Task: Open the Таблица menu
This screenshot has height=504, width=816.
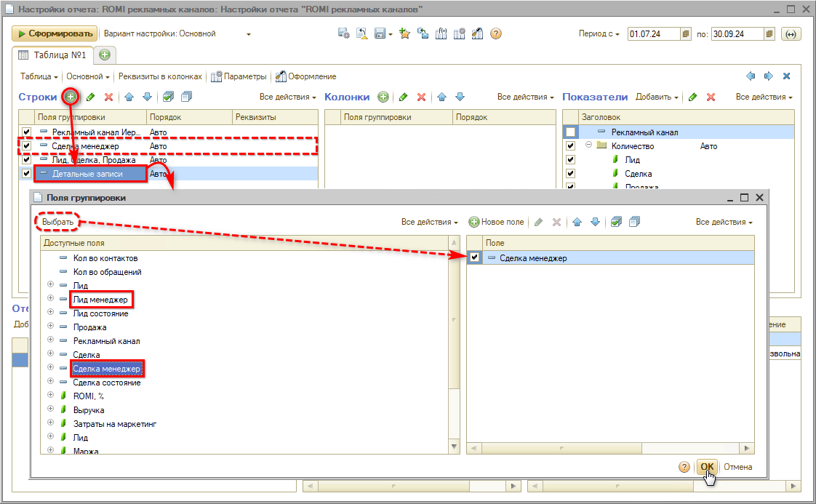Action: click(39, 76)
